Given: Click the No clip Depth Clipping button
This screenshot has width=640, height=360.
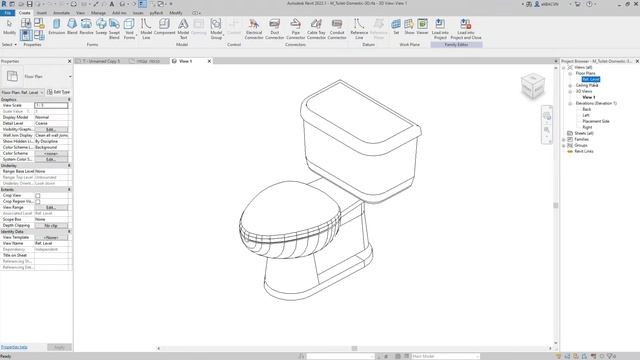Looking at the screenshot, I should point(51,225).
